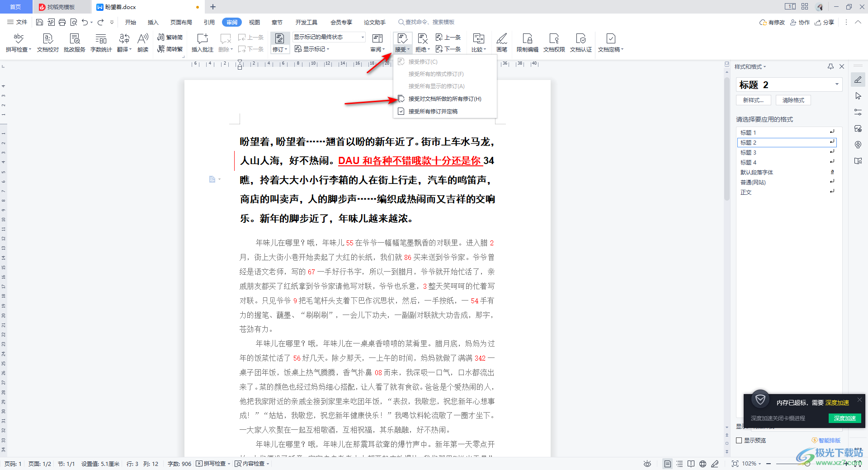
Task: Expand the 内容检查 status bar dropdown
Action: 268,464
